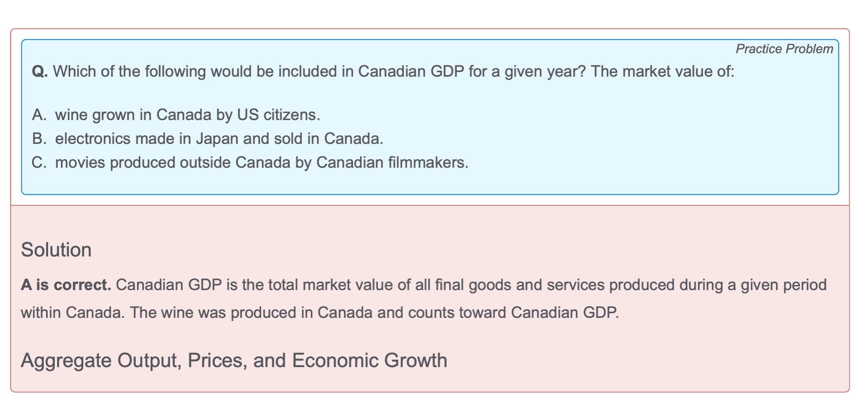Click the Practice Problem label
The height and width of the screenshot is (416, 868).
coord(784,49)
